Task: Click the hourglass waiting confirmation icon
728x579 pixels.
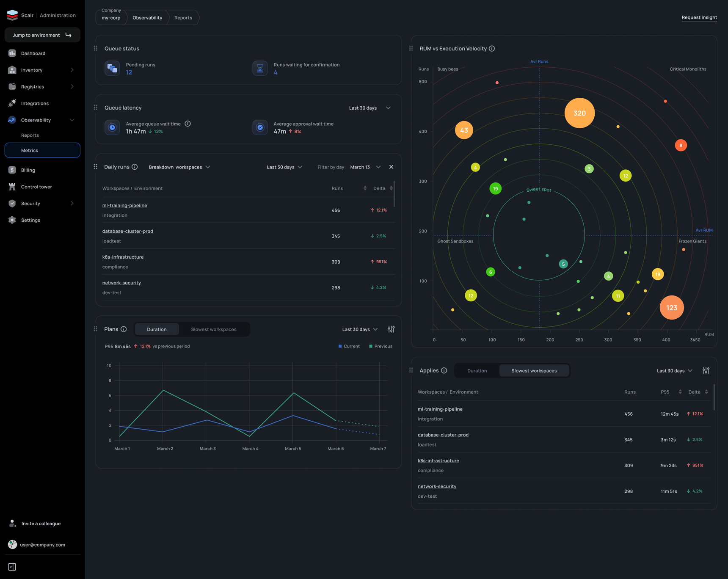Action: pyautogui.click(x=260, y=68)
